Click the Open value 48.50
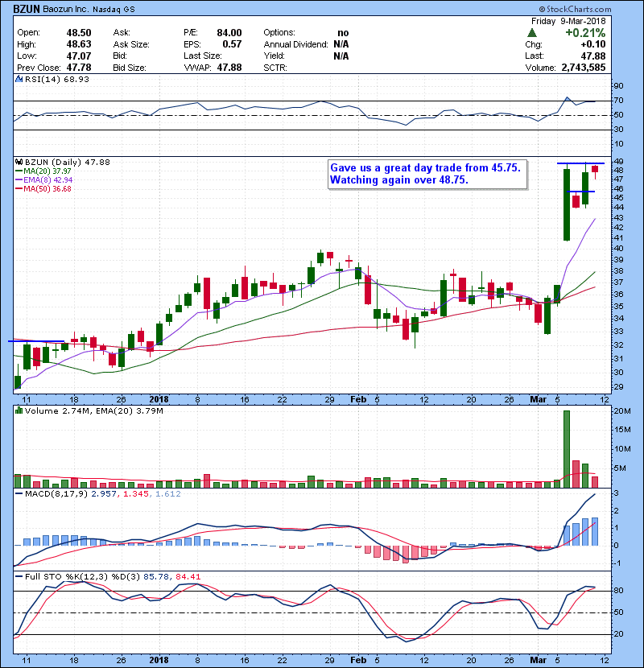 (x=79, y=33)
